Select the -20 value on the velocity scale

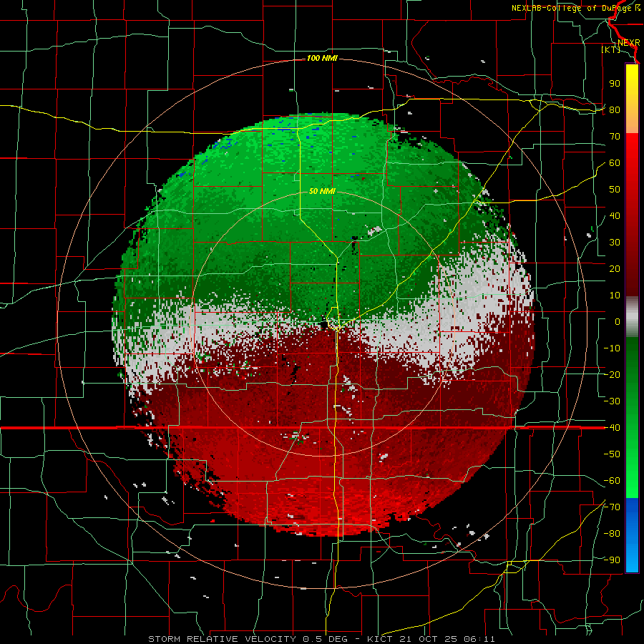click(612, 375)
